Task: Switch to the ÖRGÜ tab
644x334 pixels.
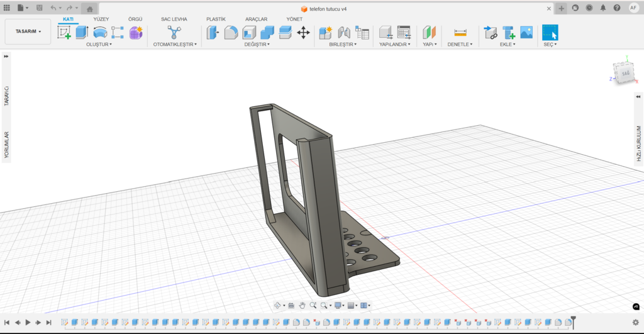Action: tap(135, 19)
